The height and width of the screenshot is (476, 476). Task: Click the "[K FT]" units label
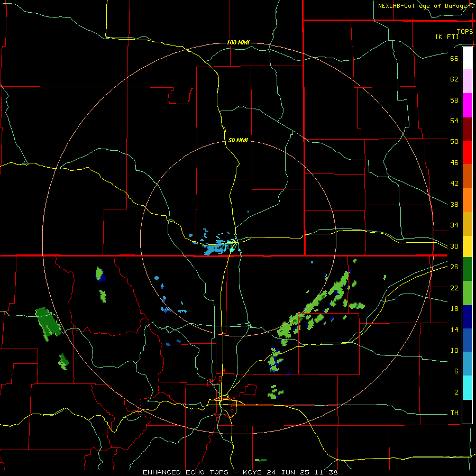click(447, 36)
